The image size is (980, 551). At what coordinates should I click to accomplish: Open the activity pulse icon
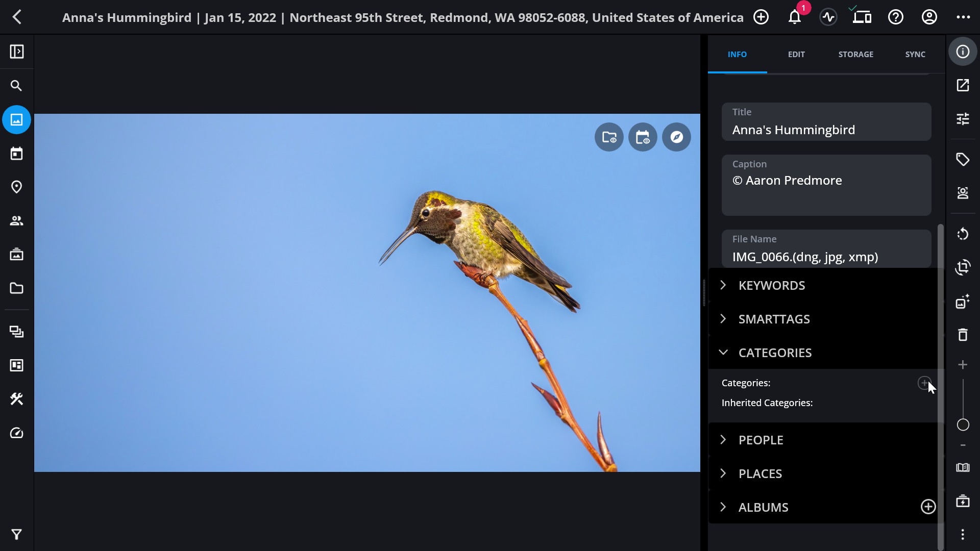click(828, 17)
